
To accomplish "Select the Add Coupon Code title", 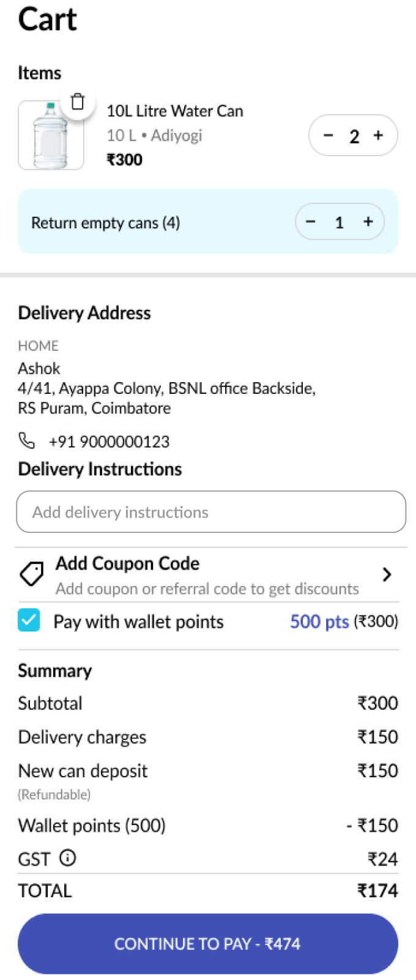I will click(x=127, y=563).
